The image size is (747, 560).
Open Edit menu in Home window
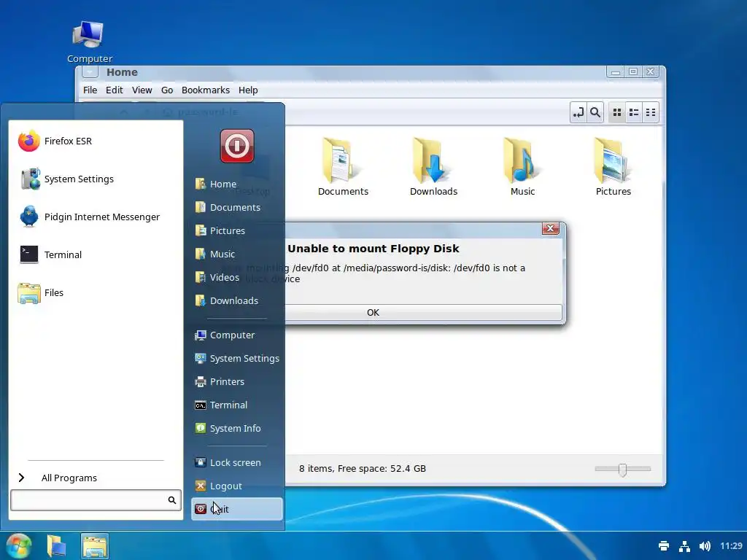[114, 90]
